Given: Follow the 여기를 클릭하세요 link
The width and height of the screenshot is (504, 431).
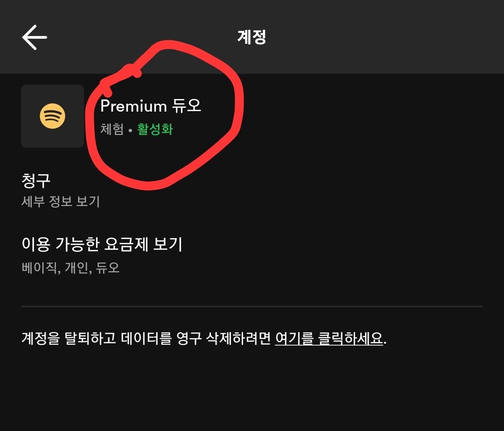Looking at the screenshot, I should click(329, 338).
